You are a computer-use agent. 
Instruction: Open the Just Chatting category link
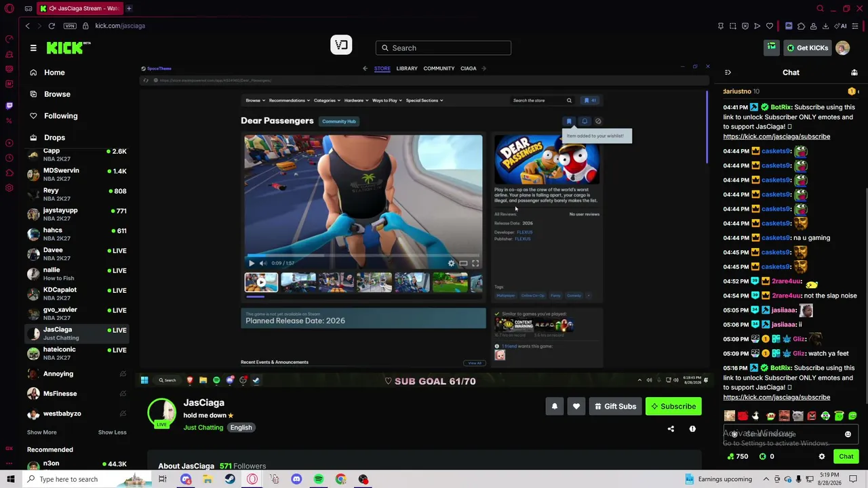[x=203, y=428]
